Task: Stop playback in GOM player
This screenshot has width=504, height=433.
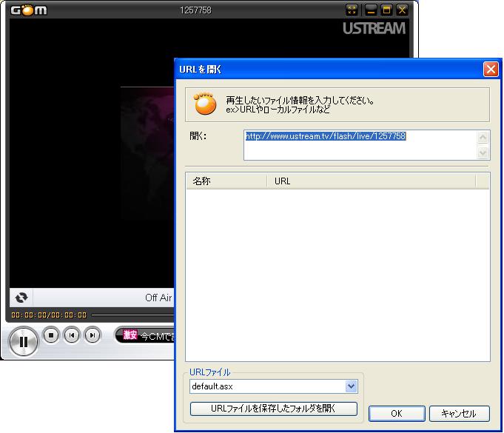Action: [51, 335]
